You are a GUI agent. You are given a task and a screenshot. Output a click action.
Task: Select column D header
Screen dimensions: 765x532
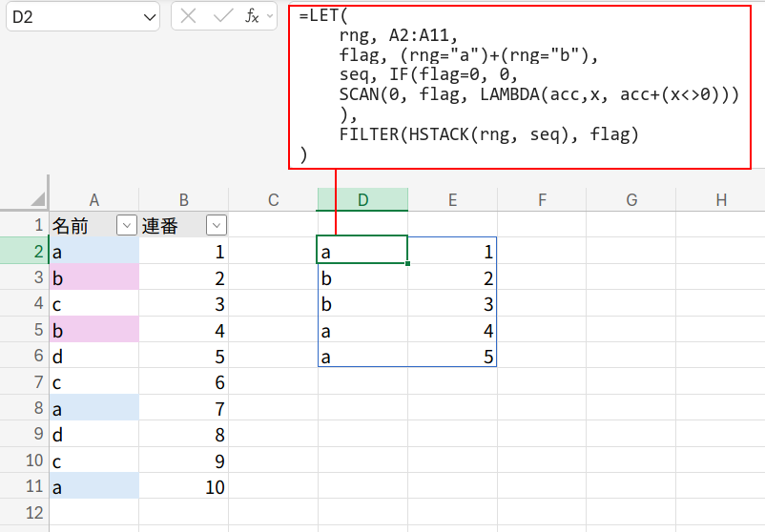point(362,199)
